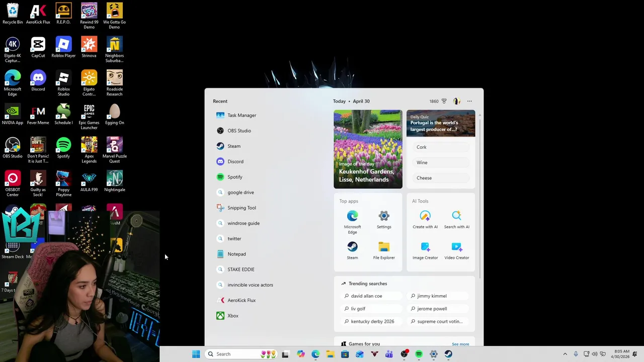Show hidden system tray icons
644x362 pixels.
point(565,354)
